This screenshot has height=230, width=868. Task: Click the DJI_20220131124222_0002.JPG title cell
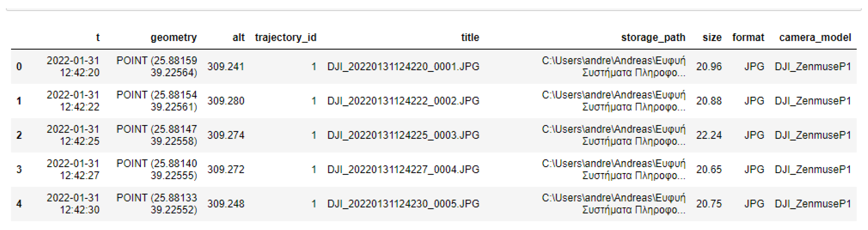click(x=403, y=101)
